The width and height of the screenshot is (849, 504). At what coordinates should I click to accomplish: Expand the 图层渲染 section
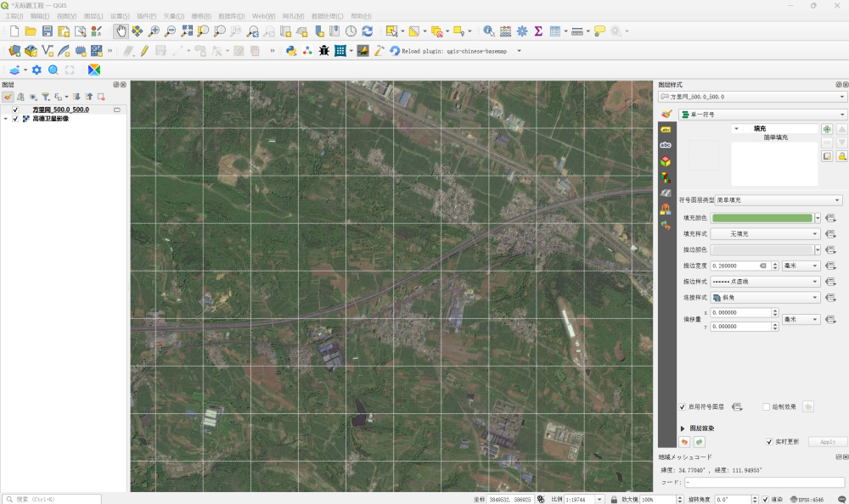(683, 428)
